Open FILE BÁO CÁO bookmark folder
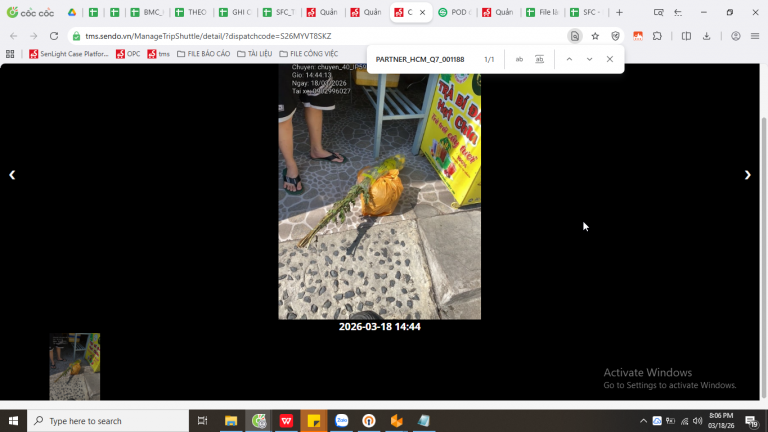768x432 pixels. 203,54
